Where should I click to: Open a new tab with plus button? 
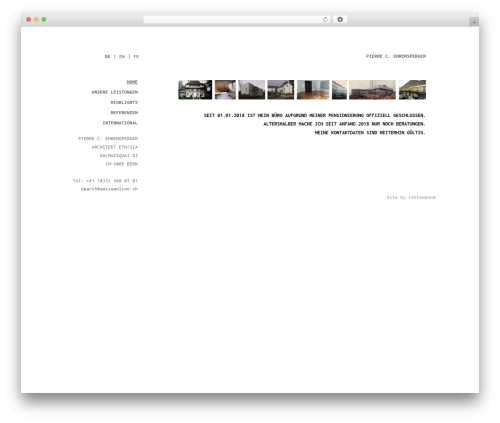[x=474, y=22]
